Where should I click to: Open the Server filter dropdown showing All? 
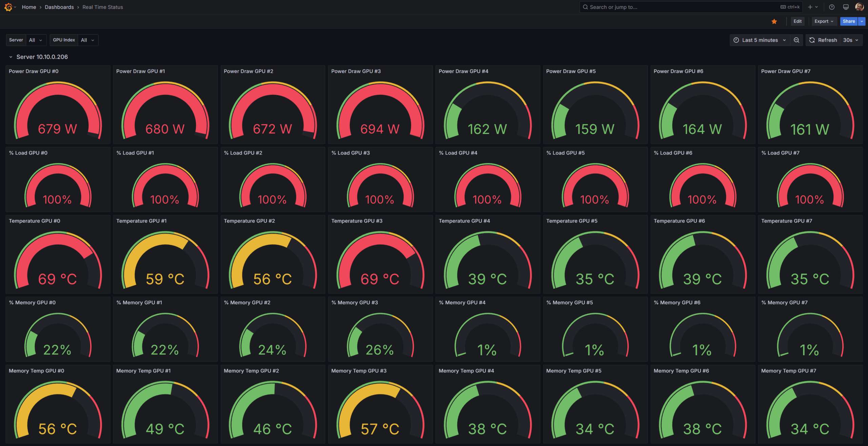pyautogui.click(x=36, y=40)
